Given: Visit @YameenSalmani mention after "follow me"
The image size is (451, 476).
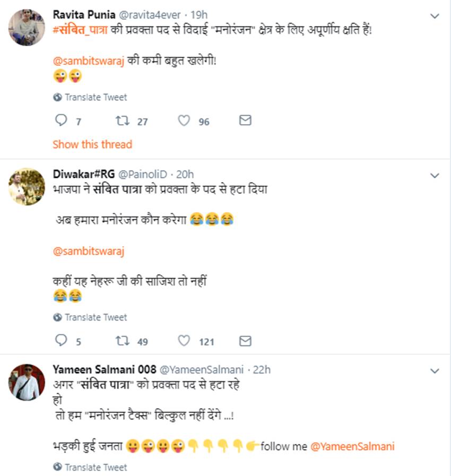Looking at the screenshot, I should coord(352,446).
